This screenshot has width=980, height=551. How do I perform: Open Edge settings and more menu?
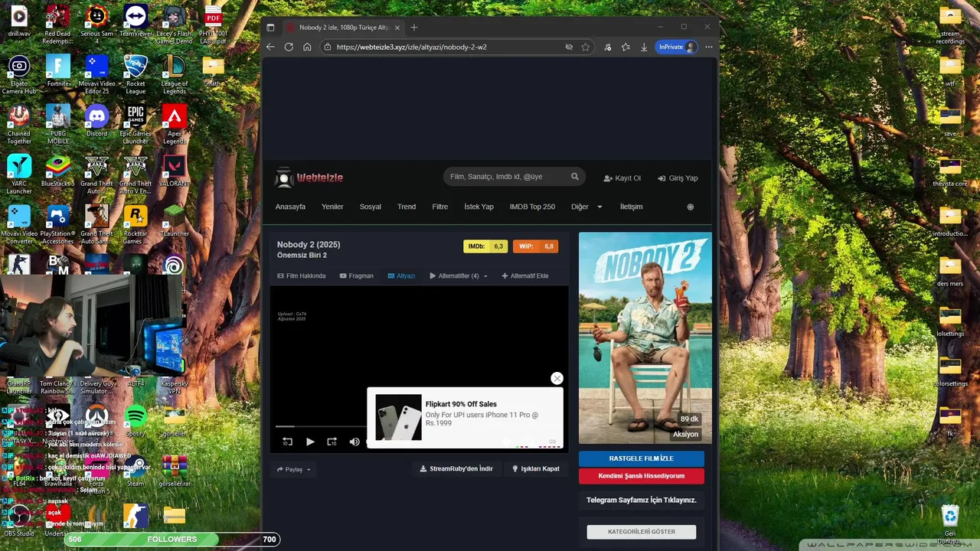tap(709, 47)
